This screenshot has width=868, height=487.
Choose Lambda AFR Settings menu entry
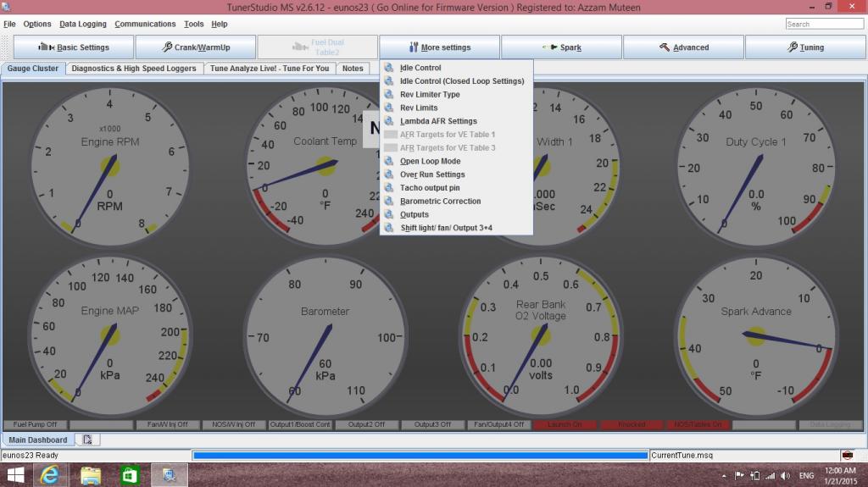(x=456, y=120)
